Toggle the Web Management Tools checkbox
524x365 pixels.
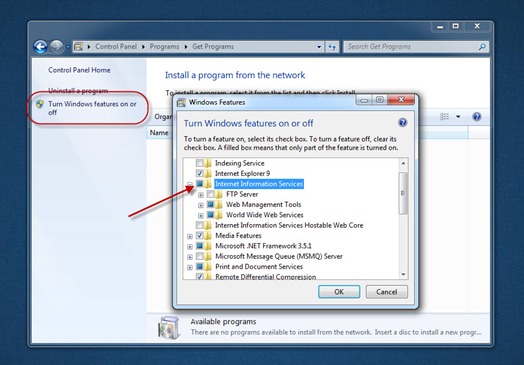tap(211, 205)
